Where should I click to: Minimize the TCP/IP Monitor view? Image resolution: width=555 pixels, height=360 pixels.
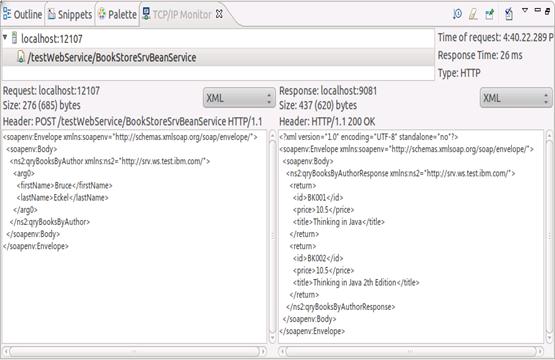(537, 10)
